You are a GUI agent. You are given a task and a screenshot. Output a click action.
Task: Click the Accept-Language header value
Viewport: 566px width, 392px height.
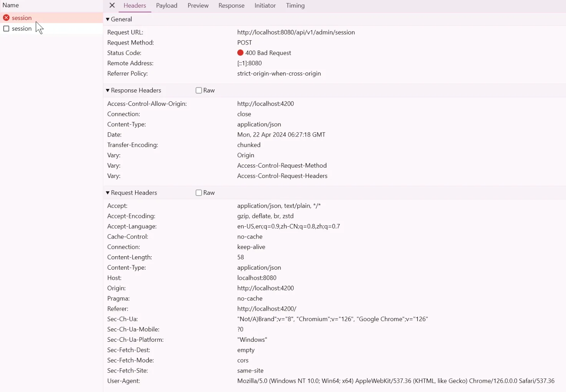click(x=289, y=227)
